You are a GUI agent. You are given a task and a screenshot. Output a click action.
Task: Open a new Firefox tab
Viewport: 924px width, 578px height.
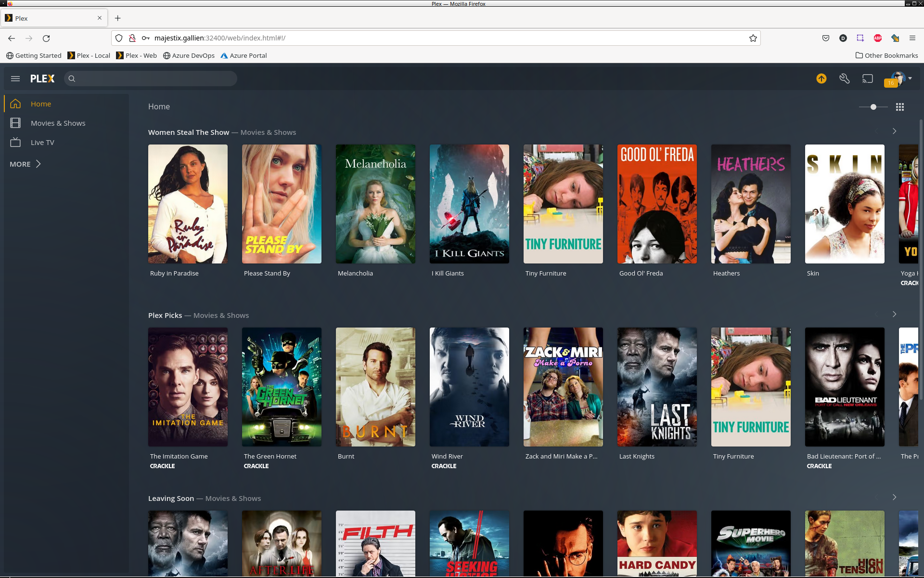point(118,18)
